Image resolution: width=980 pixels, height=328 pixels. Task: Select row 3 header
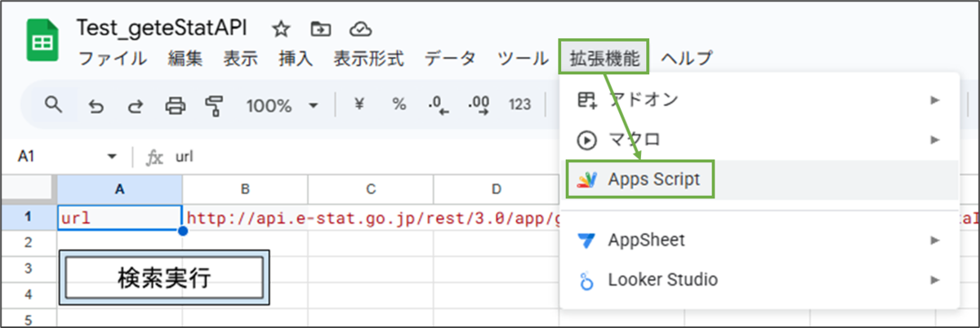29,268
